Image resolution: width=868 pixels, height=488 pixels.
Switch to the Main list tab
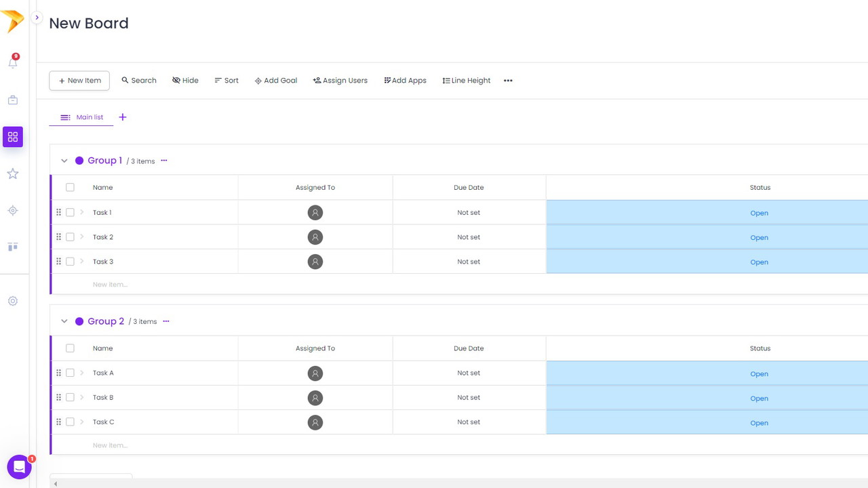(x=82, y=117)
